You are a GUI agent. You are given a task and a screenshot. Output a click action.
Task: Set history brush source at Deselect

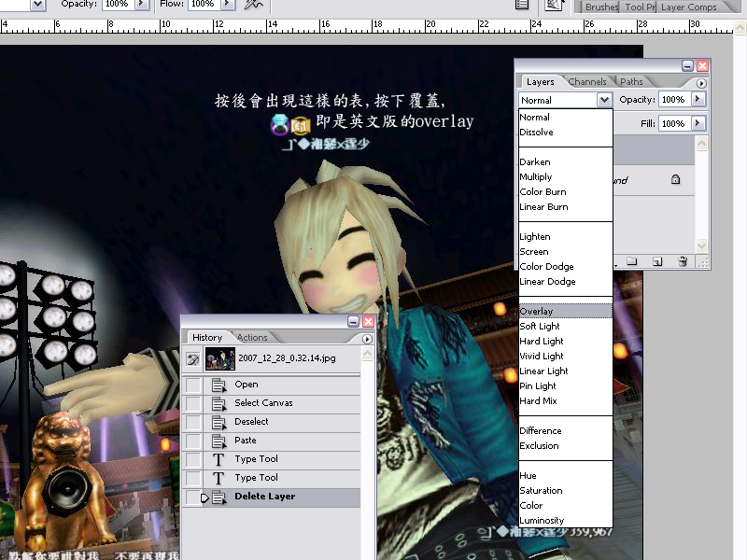click(193, 423)
